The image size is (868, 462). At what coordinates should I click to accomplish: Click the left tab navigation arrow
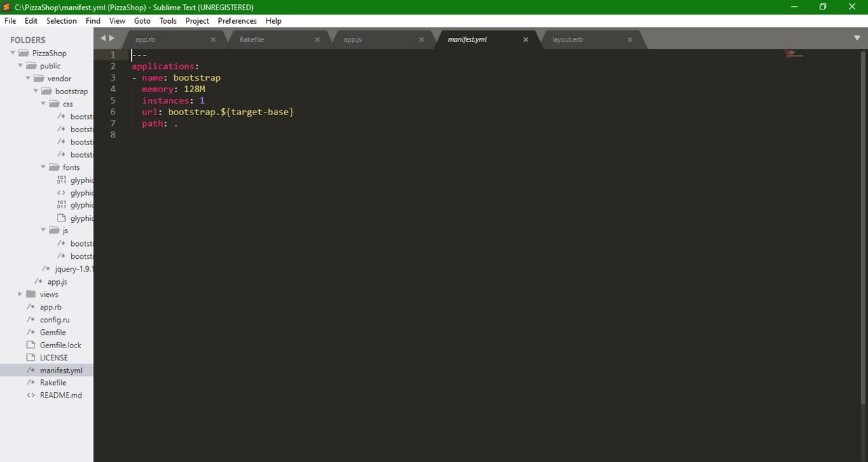click(x=103, y=39)
